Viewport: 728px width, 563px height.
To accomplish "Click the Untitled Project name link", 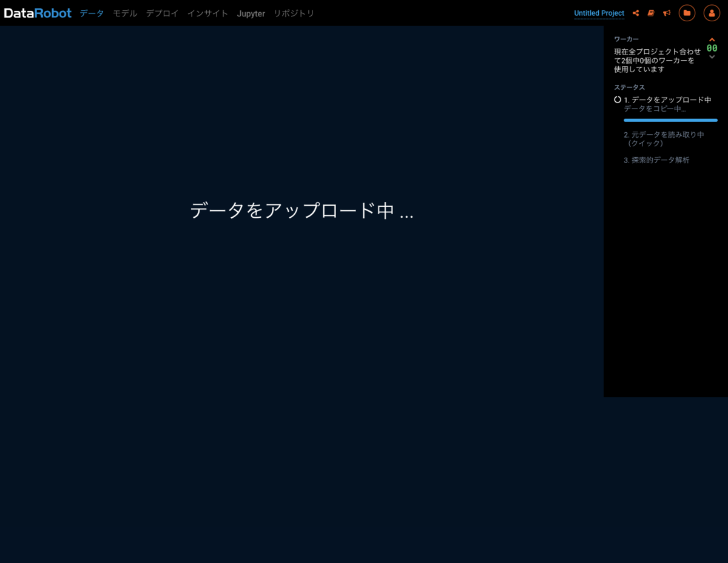I will coord(599,13).
